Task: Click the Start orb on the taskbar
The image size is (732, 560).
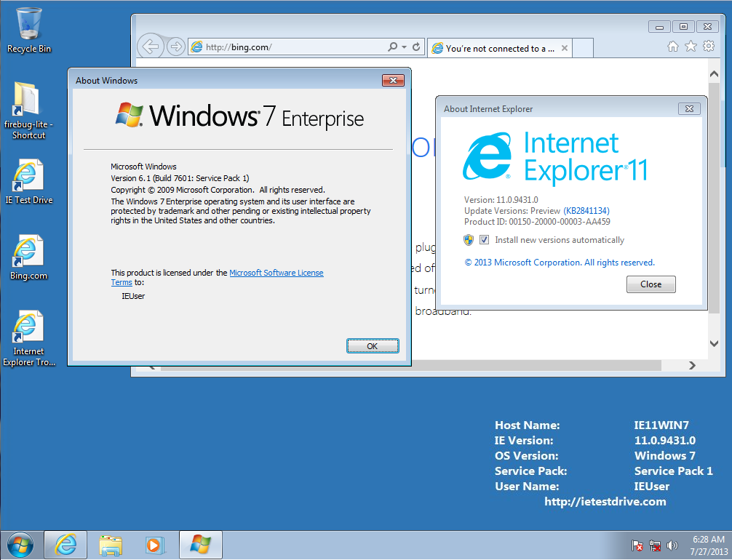Action: (x=20, y=545)
